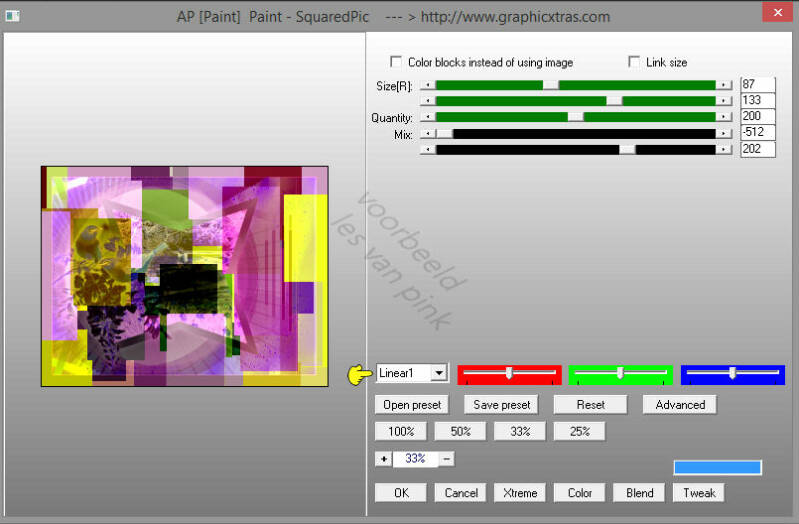The width and height of the screenshot is (799, 524).
Task: Toggle the Link size checkbox
Action: [x=633, y=62]
